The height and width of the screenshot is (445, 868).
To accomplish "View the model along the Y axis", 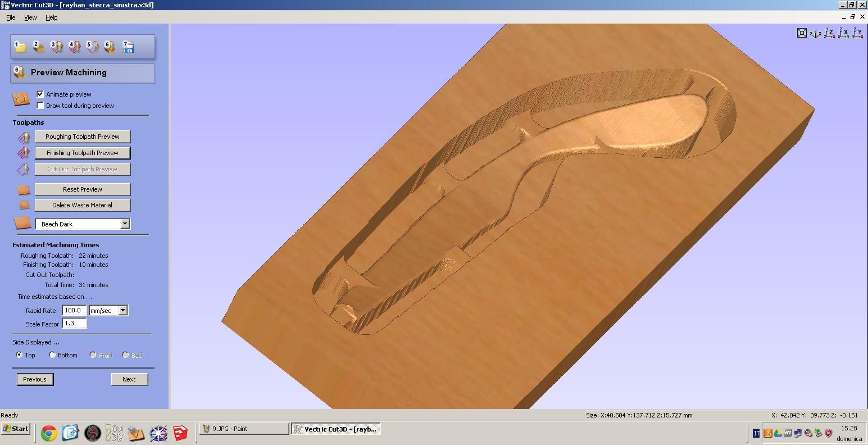I will [x=858, y=33].
